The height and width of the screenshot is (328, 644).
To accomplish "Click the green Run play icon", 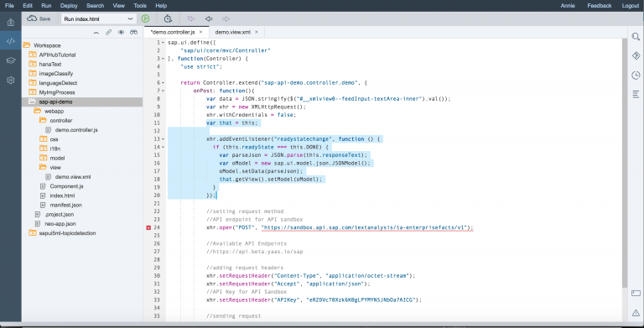I will pyautogui.click(x=145, y=18).
